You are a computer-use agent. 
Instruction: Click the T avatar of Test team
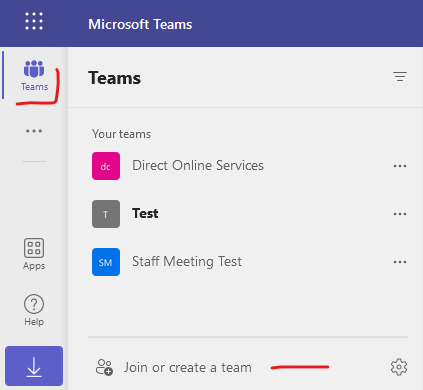(x=106, y=214)
